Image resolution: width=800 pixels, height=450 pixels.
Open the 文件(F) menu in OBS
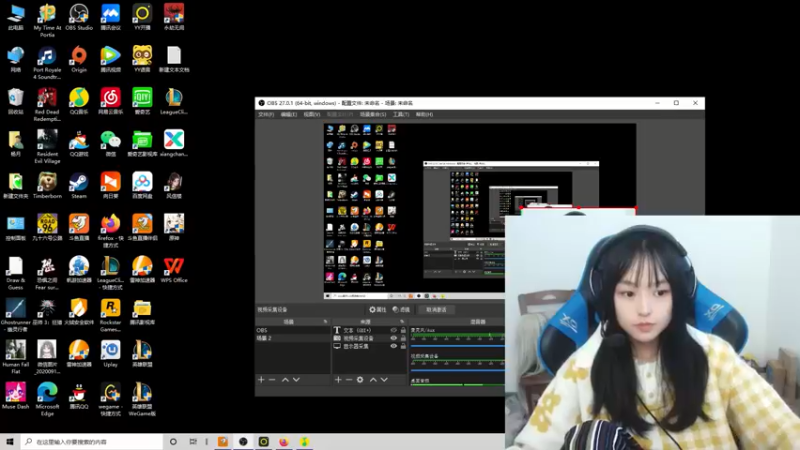tap(266, 114)
